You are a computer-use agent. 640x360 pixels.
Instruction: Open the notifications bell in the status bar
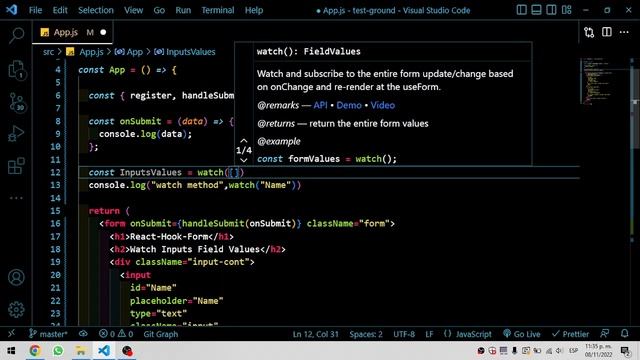click(624, 333)
